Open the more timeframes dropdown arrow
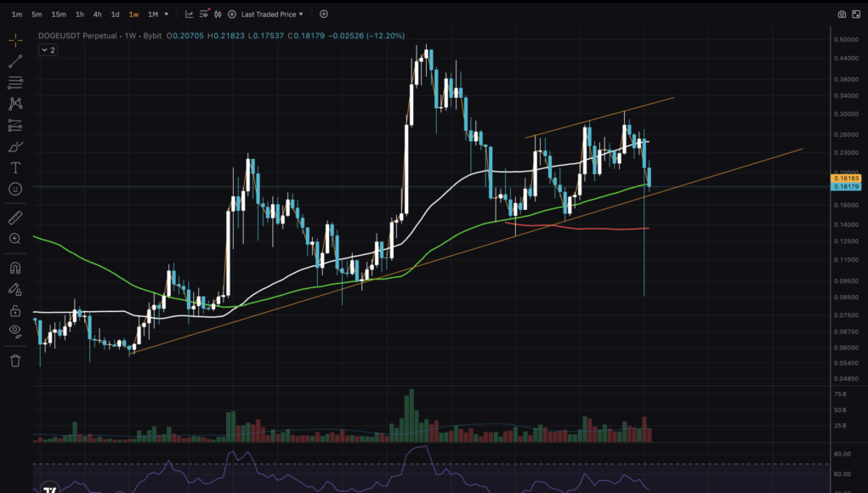 [x=167, y=14]
